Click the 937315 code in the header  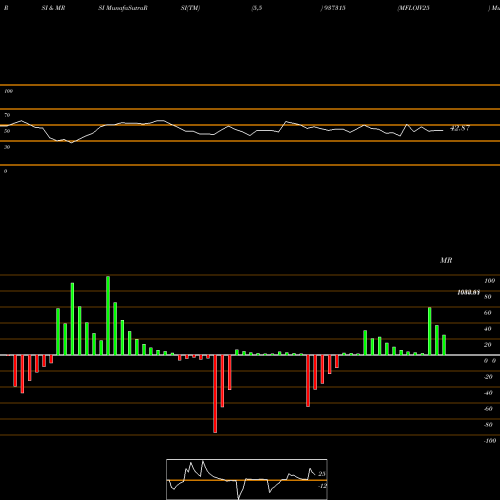[x=334, y=8]
